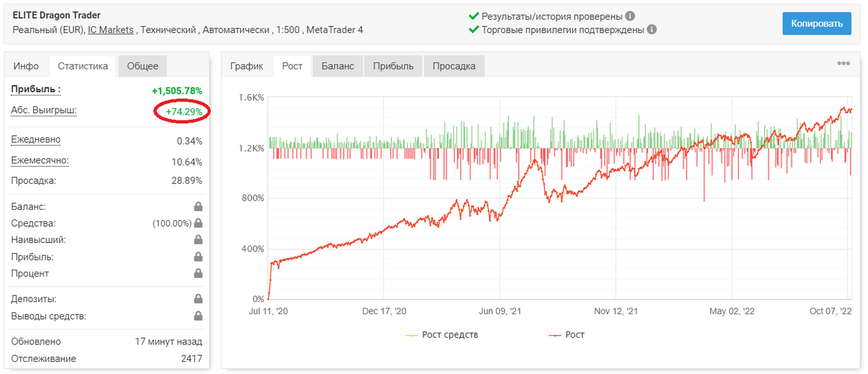Click the info icon beside Торговые привилегии подтверждены
The height and width of the screenshot is (374, 868).
tap(651, 30)
